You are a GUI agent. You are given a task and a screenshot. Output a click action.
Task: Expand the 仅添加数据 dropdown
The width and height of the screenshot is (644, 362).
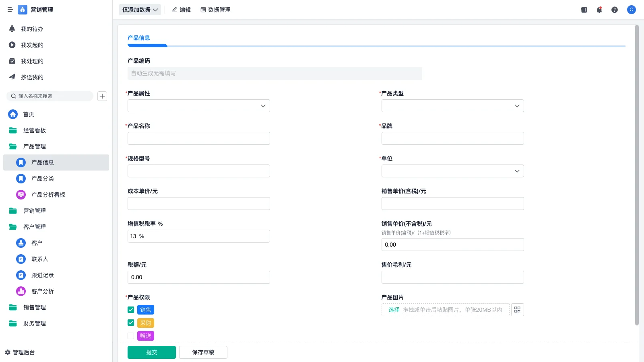click(140, 9)
